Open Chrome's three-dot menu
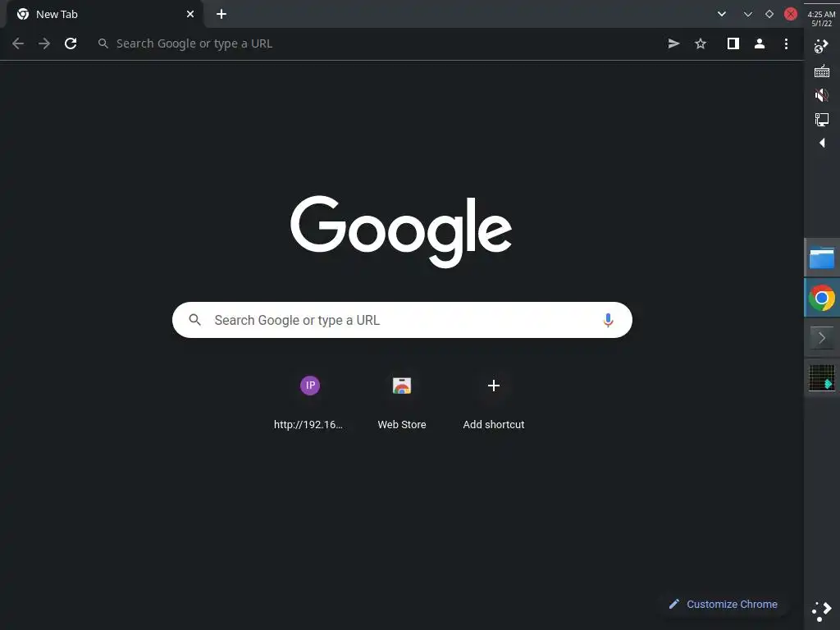Image resolution: width=840 pixels, height=630 pixels. click(x=786, y=43)
